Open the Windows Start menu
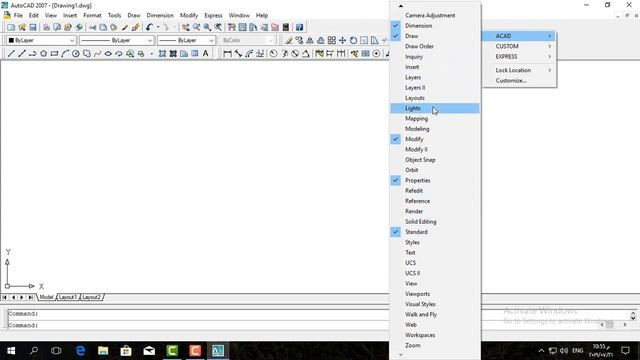Viewport: 640px width, 360px height. tap(11, 351)
